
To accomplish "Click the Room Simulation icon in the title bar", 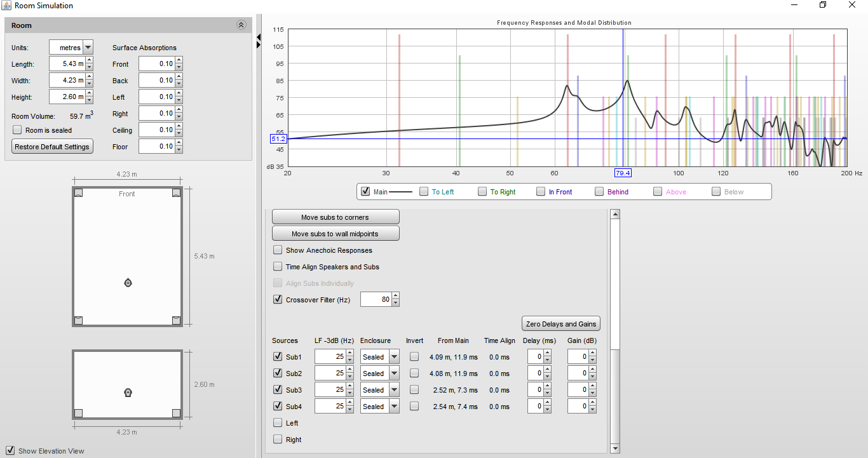I will [6, 5].
